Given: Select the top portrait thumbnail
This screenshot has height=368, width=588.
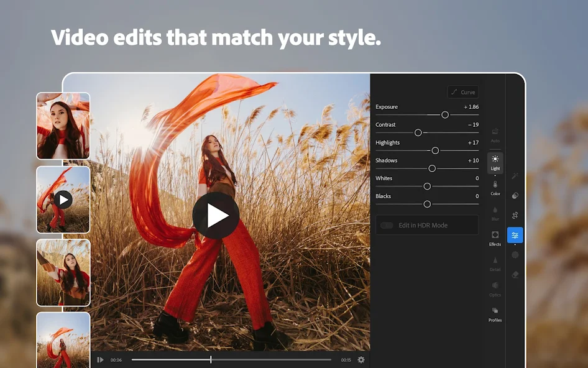Looking at the screenshot, I should [x=63, y=125].
